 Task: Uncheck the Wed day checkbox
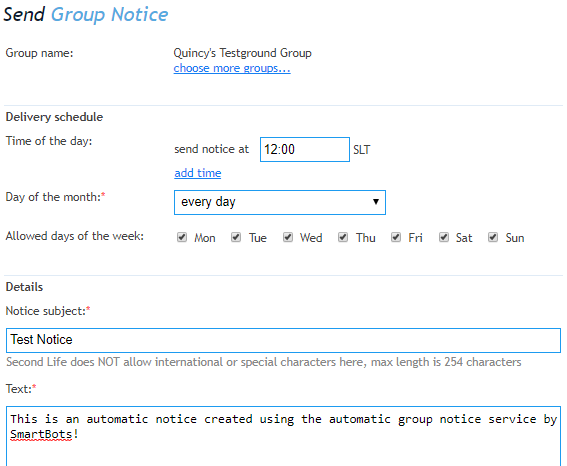pyautogui.click(x=288, y=237)
